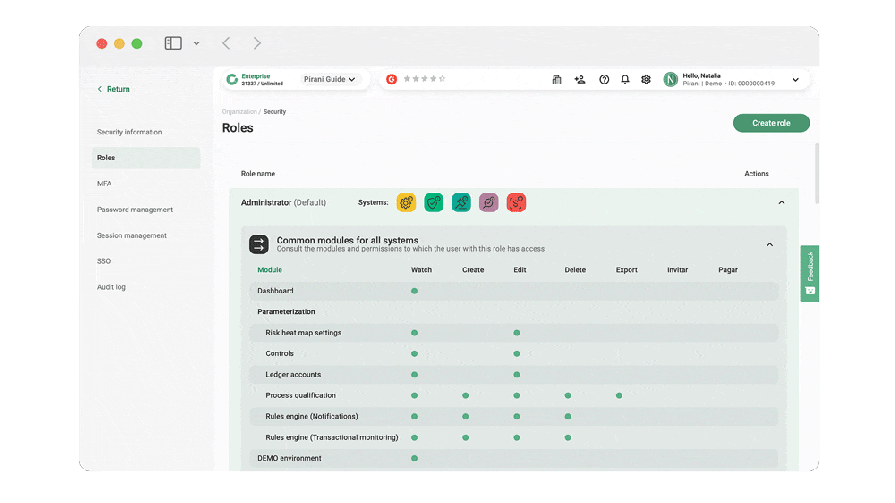
Task: Collapse Common modules for all systems section
Action: tap(769, 245)
